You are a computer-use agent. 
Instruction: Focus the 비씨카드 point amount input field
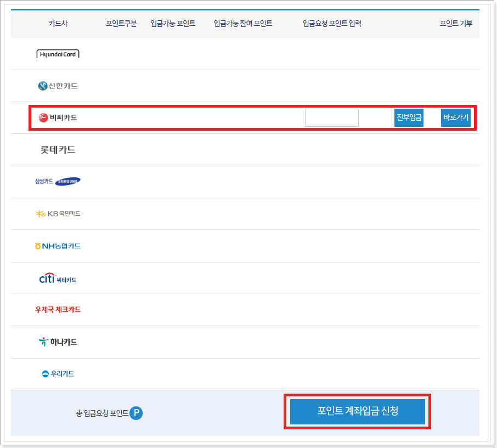pyautogui.click(x=332, y=117)
